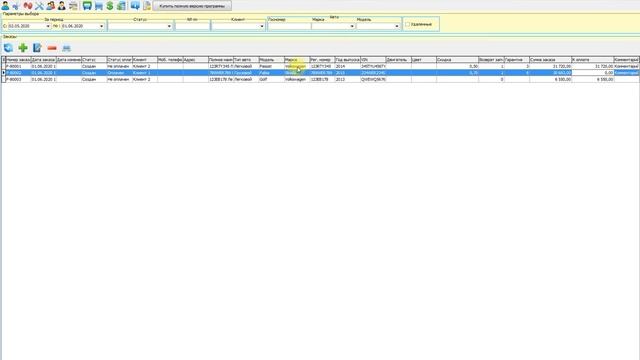Sort by VIN column header
The width and height of the screenshot is (640, 360).
click(x=373, y=60)
